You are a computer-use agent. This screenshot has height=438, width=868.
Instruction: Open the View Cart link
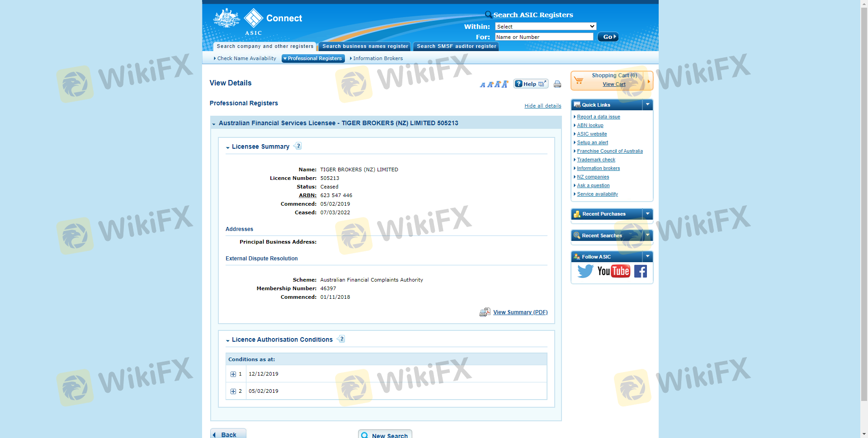[x=614, y=85]
